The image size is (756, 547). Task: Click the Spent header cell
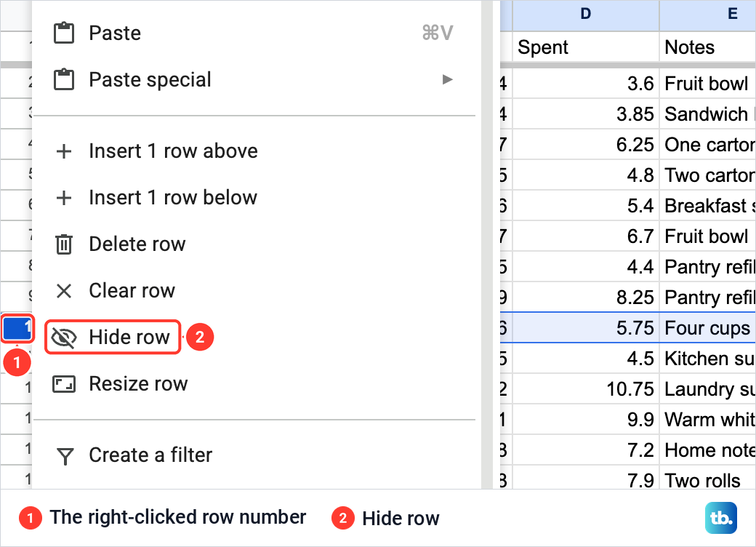(585, 47)
